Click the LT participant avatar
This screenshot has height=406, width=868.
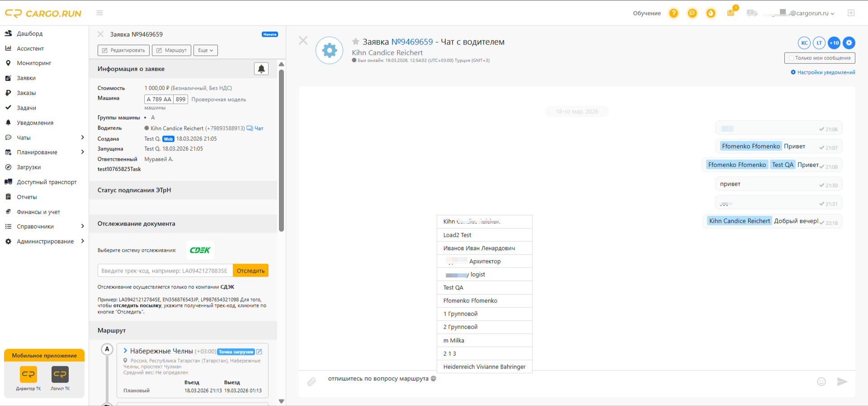[819, 43]
